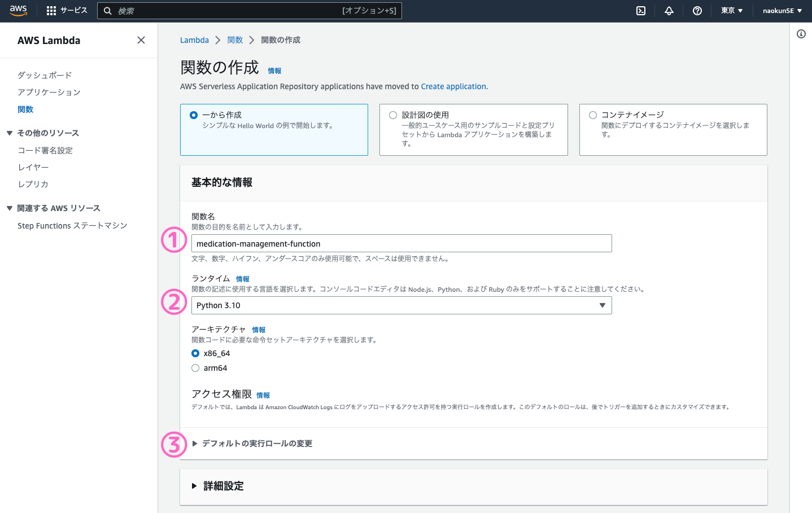
Task: Click the 関数 breadcrumb link
Action: click(x=235, y=40)
